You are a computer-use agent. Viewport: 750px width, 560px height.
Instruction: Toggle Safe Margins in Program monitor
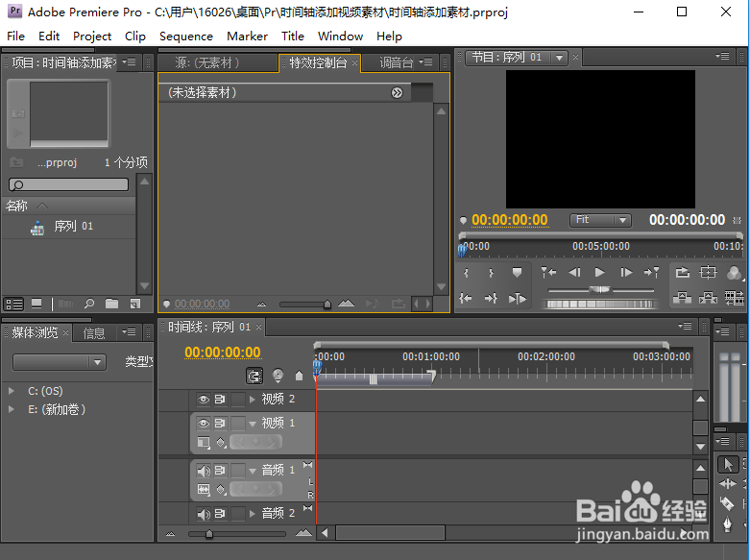pyautogui.click(x=708, y=273)
